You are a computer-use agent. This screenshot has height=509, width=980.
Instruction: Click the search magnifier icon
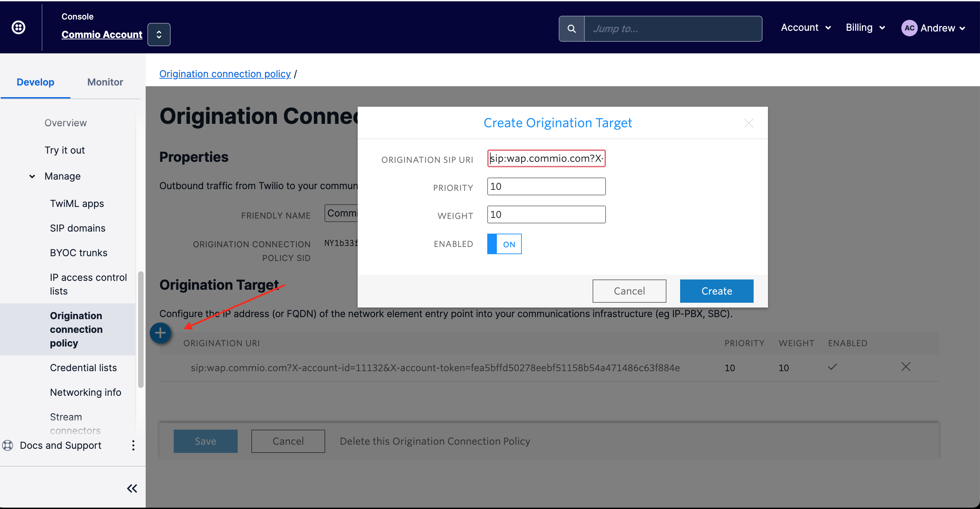[571, 28]
